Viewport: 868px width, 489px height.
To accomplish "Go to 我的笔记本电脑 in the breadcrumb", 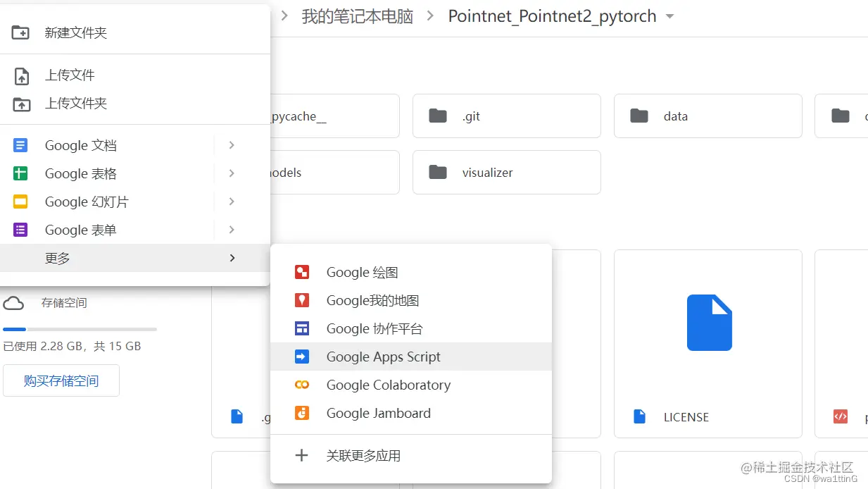I will point(357,16).
